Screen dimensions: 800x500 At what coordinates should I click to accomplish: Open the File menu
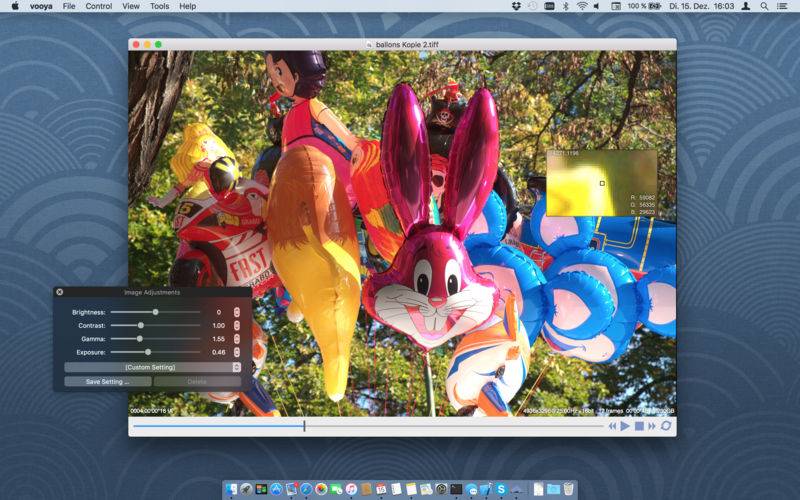(x=69, y=6)
